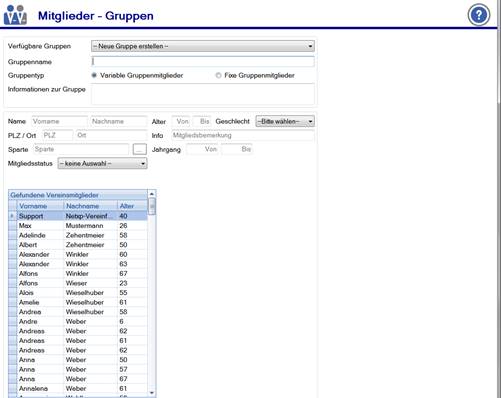The image size is (501, 398).
Task: Focus the Nachname filter field
Action: coord(119,121)
